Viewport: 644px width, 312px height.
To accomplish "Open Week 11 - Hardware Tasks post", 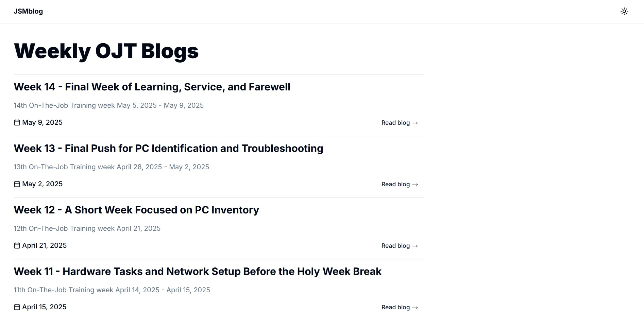I will [x=198, y=272].
